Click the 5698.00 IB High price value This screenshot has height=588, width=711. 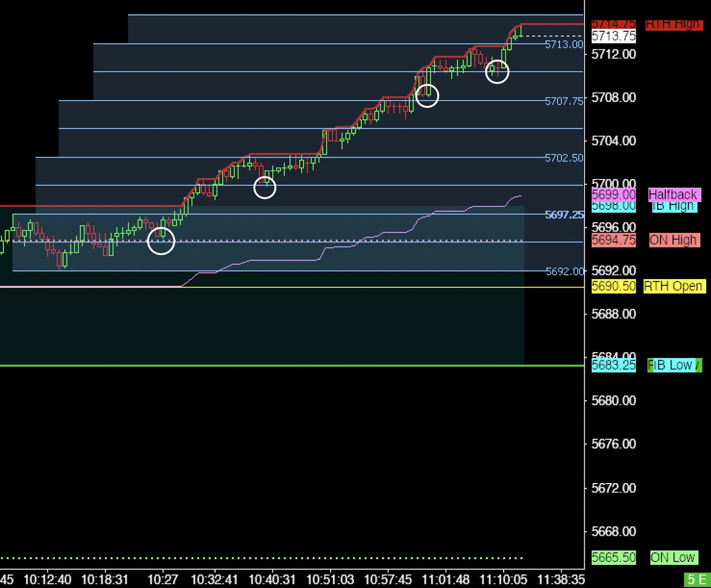point(614,206)
